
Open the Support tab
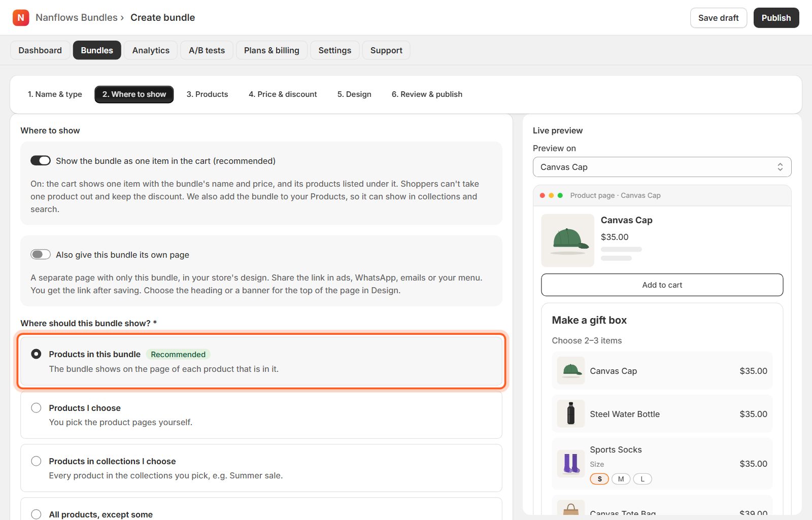386,50
